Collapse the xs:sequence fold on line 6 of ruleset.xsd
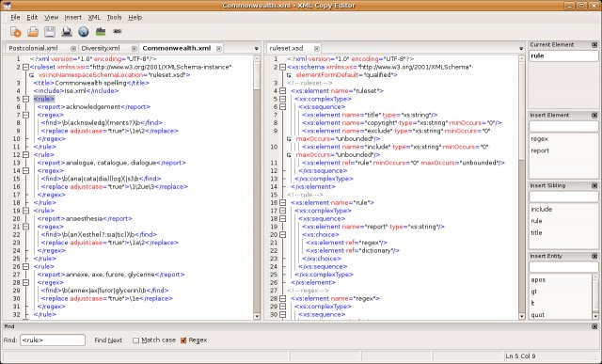Viewport: 602px width, 364px height. click(x=282, y=107)
